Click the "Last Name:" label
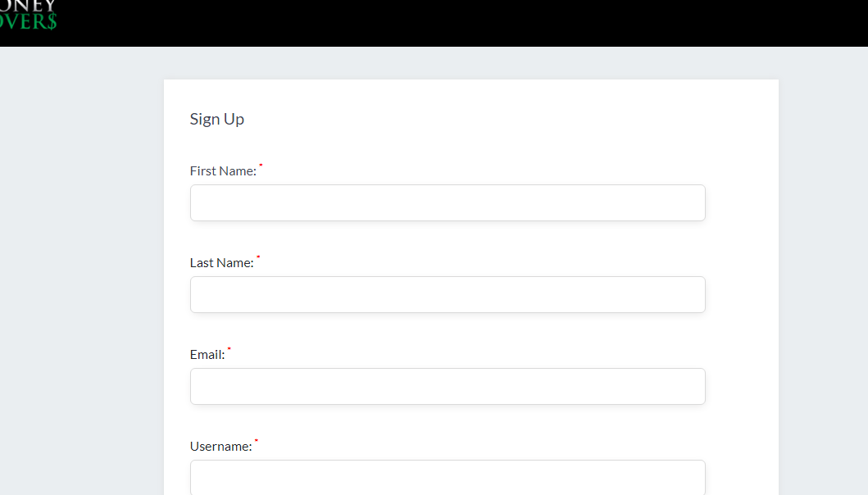This screenshot has width=868, height=495. pyautogui.click(x=221, y=263)
